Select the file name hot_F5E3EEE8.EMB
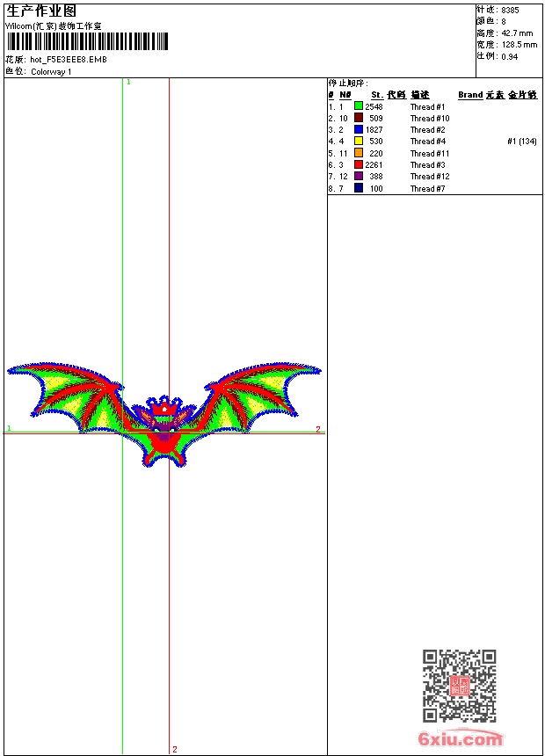The height and width of the screenshot is (756, 545). [x=69, y=60]
